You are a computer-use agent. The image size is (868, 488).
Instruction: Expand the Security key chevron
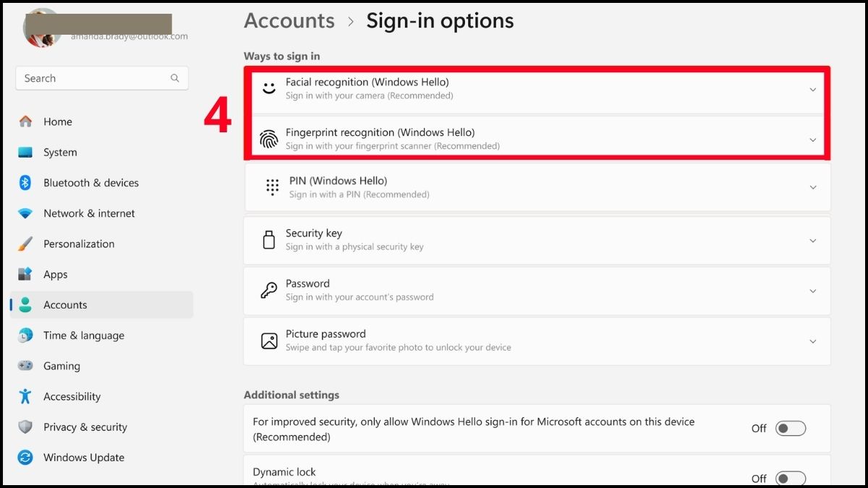(813, 241)
